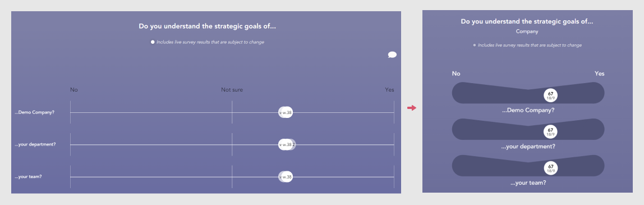
Task: Click the 'No' label in left chart
Action: [x=74, y=89]
